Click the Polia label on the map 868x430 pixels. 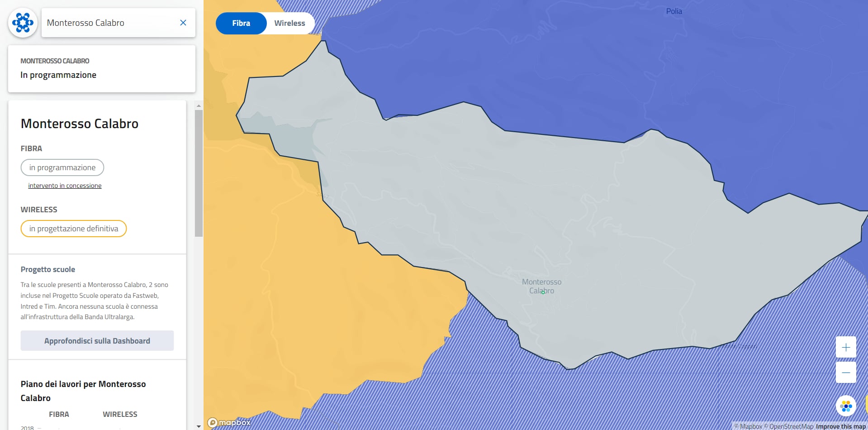coord(674,11)
